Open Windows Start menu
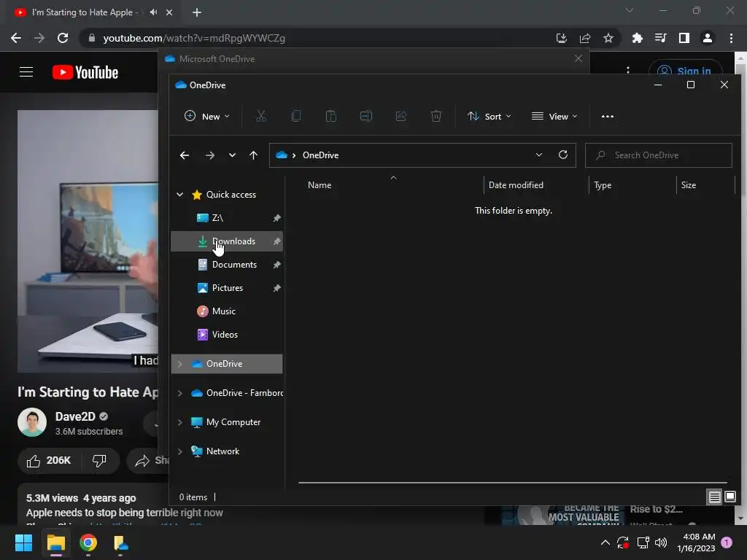747x560 pixels. 23,542
